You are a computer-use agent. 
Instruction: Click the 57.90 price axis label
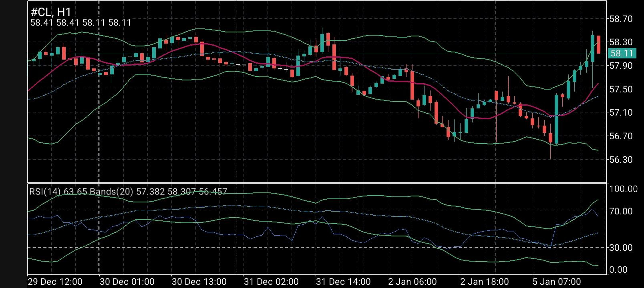(x=621, y=66)
